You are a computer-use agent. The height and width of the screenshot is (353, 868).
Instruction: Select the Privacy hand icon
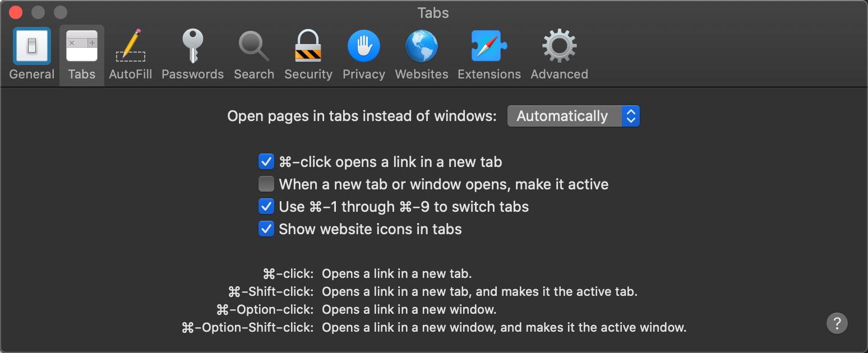pyautogui.click(x=363, y=46)
